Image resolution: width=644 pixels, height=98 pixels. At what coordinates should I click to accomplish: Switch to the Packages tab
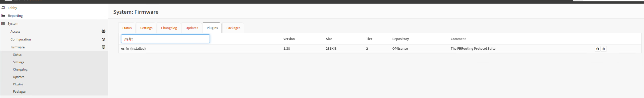[x=233, y=28]
